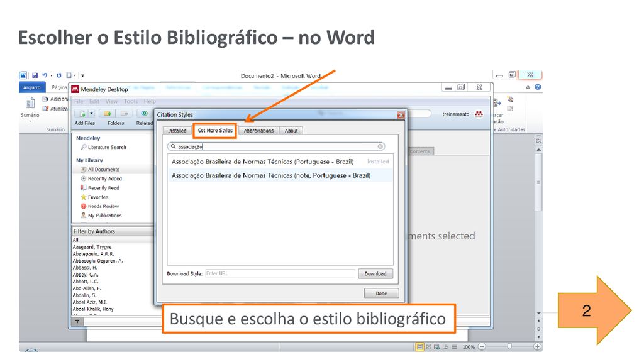Click the Sumário icon in Word ribbon
Viewport: 644px width, 362px height.
(x=30, y=102)
